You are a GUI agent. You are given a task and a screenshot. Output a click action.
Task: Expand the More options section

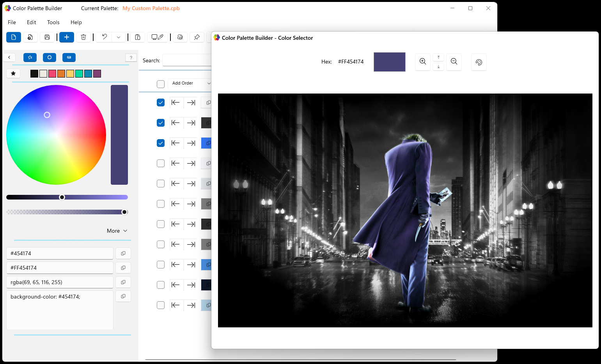[117, 231]
